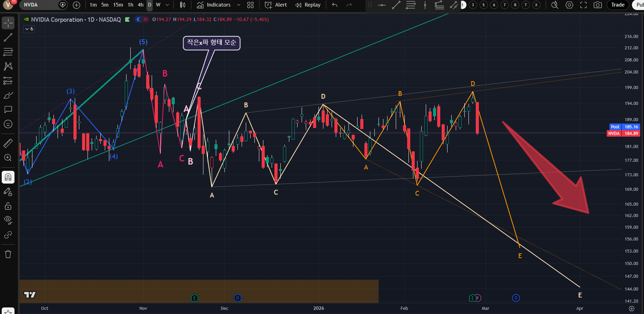Collapse the indicator legend showing 6
Screen dimensions: 644x314
click(x=29, y=29)
